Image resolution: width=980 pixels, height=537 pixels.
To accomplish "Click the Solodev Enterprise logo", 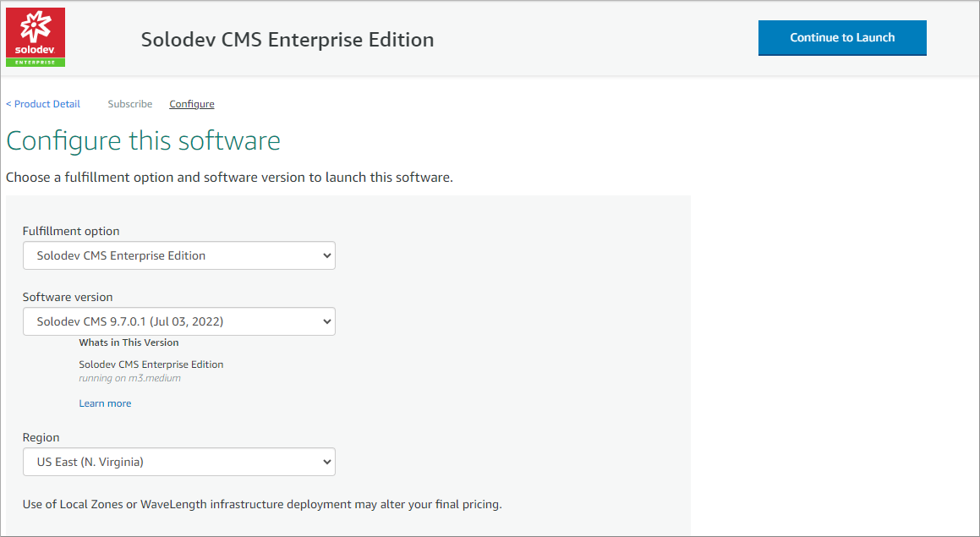I will (x=36, y=37).
